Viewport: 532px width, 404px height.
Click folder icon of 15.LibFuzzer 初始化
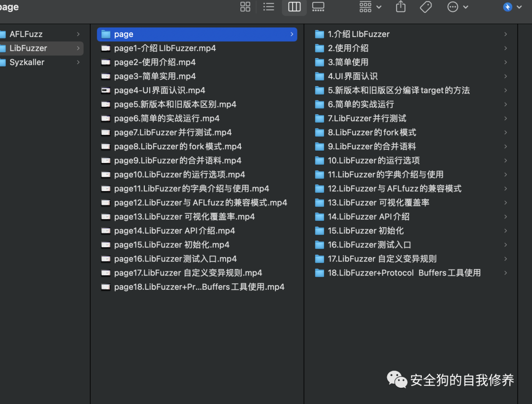[x=320, y=231]
